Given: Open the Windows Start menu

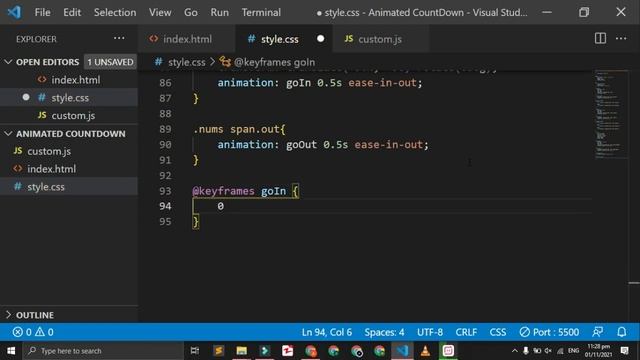Looking at the screenshot, I should tap(11, 351).
